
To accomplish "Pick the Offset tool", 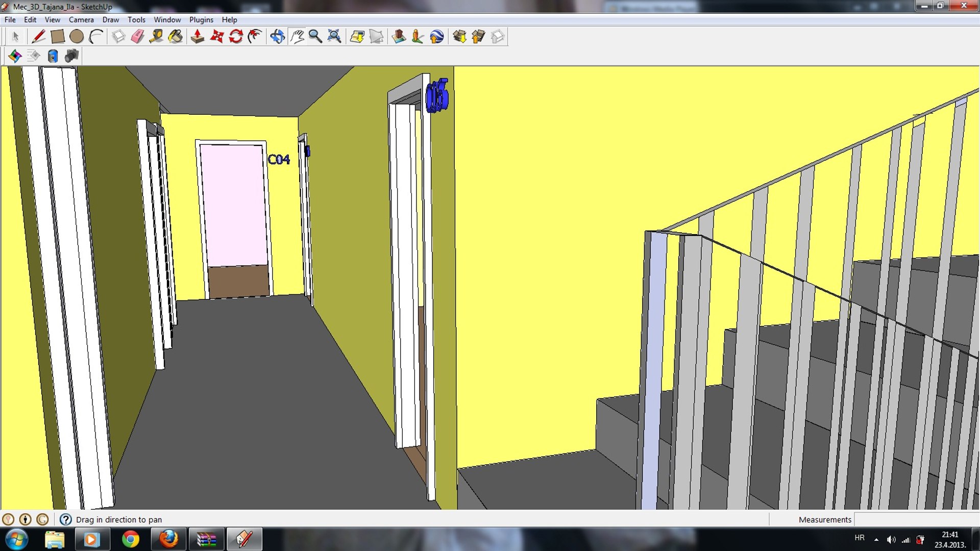I will click(x=255, y=37).
